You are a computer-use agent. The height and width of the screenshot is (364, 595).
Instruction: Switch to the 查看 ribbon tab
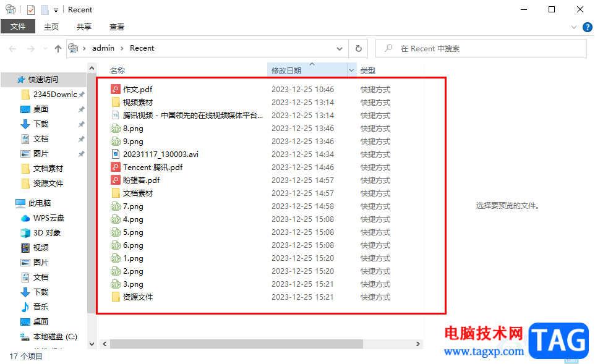pos(116,27)
